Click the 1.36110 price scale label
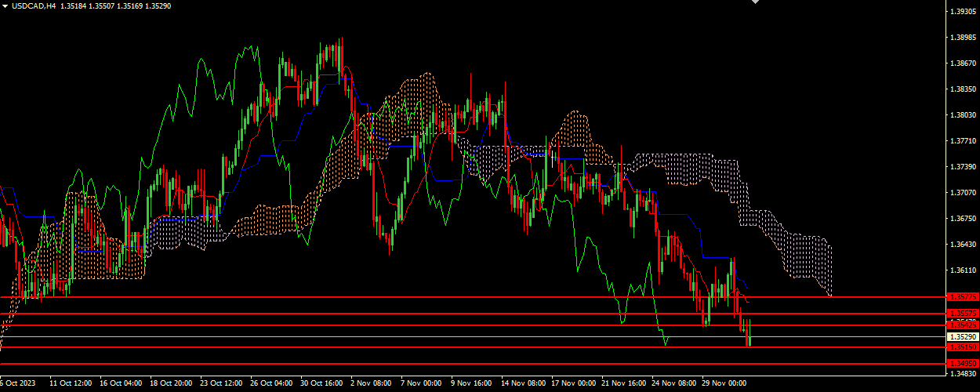The width and height of the screenshot is (980, 392). (962, 270)
